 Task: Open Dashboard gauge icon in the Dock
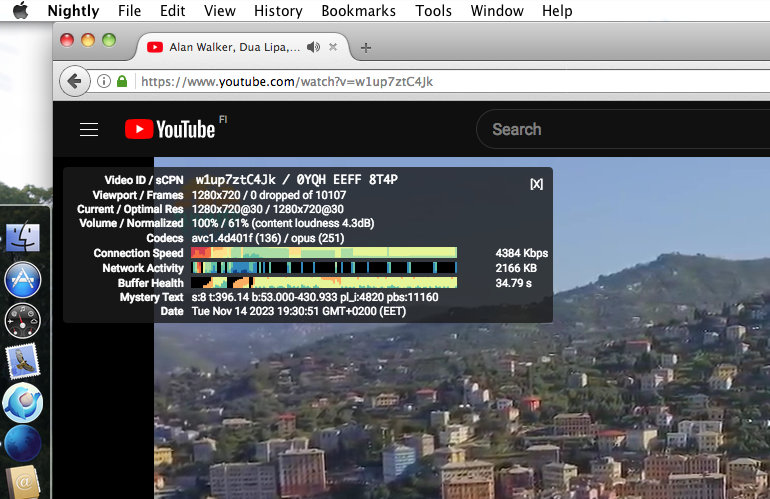23,321
